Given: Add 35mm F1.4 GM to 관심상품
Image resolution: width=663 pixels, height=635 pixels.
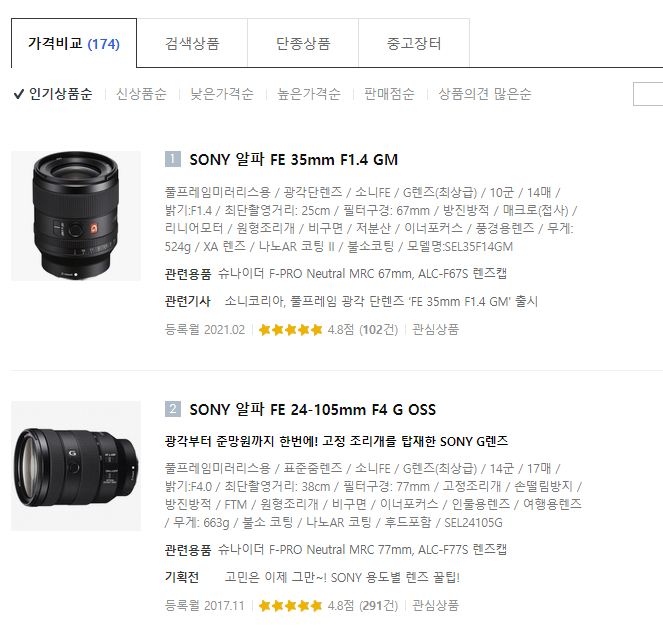Looking at the screenshot, I should 436,330.
